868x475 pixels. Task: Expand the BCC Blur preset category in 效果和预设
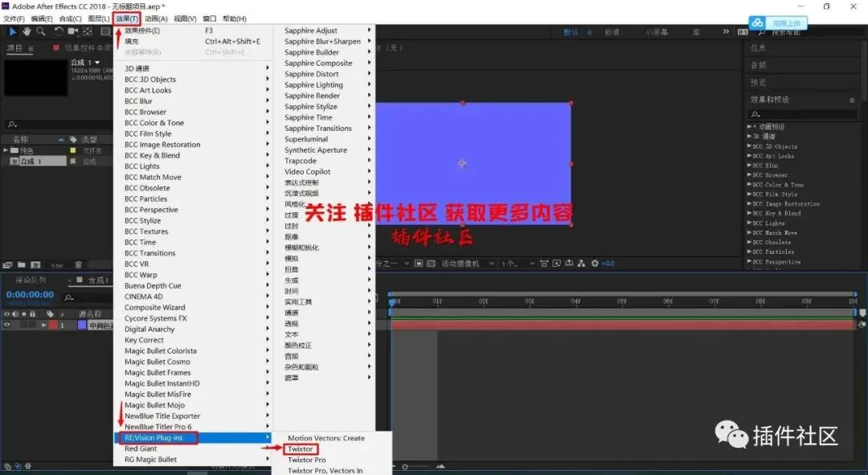click(749, 166)
